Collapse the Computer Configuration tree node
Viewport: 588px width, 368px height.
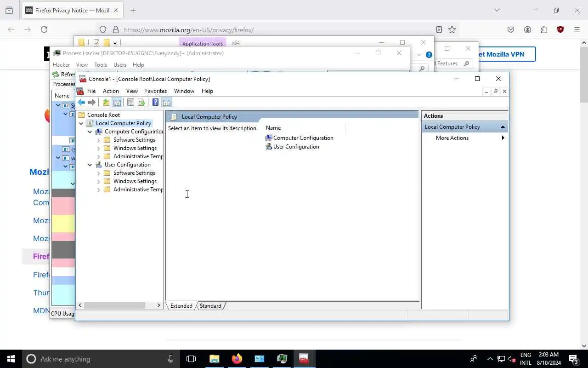coord(90,132)
